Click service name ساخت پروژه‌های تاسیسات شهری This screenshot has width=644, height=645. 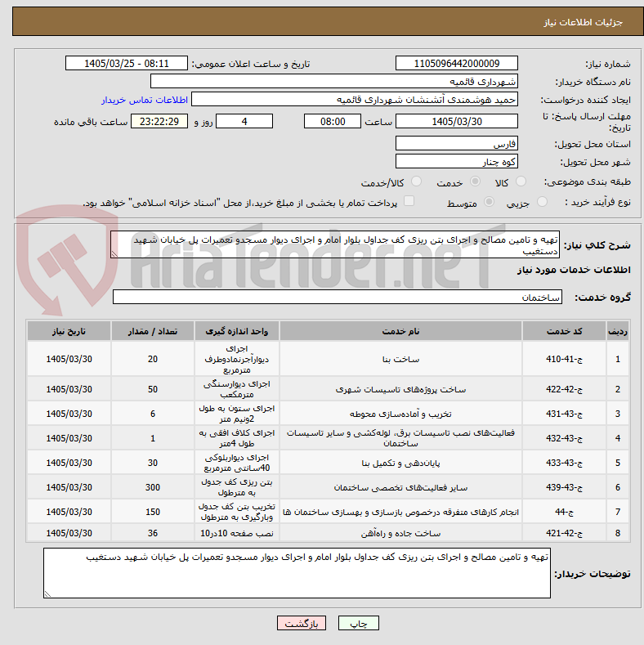(401, 389)
